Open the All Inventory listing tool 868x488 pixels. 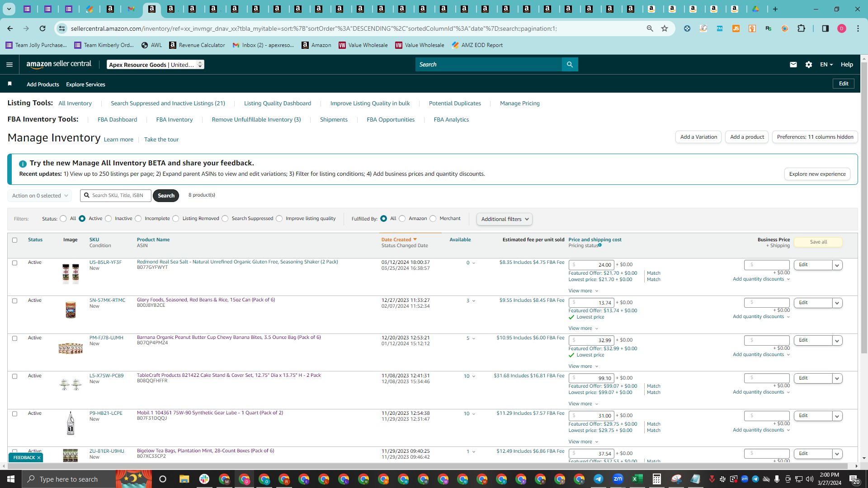[x=75, y=103]
